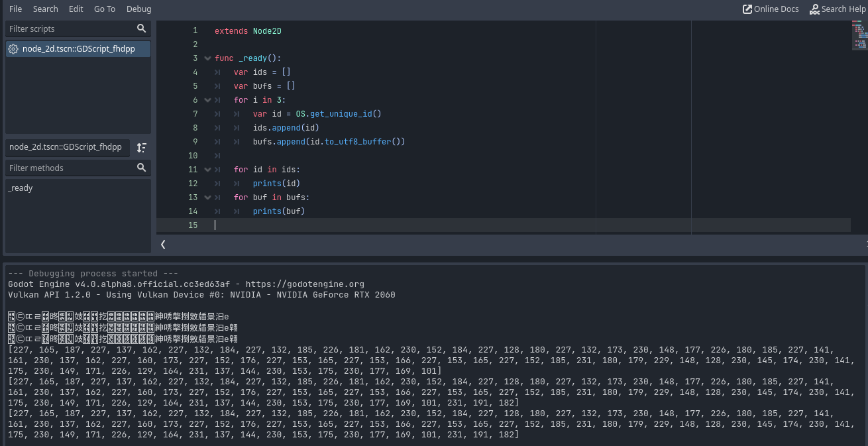Click the external link icon before Online Docs

tap(748, 9)
